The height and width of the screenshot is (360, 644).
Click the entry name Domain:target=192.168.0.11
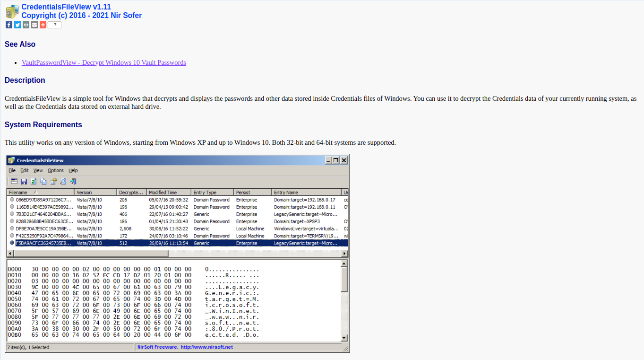coord(304,207)
